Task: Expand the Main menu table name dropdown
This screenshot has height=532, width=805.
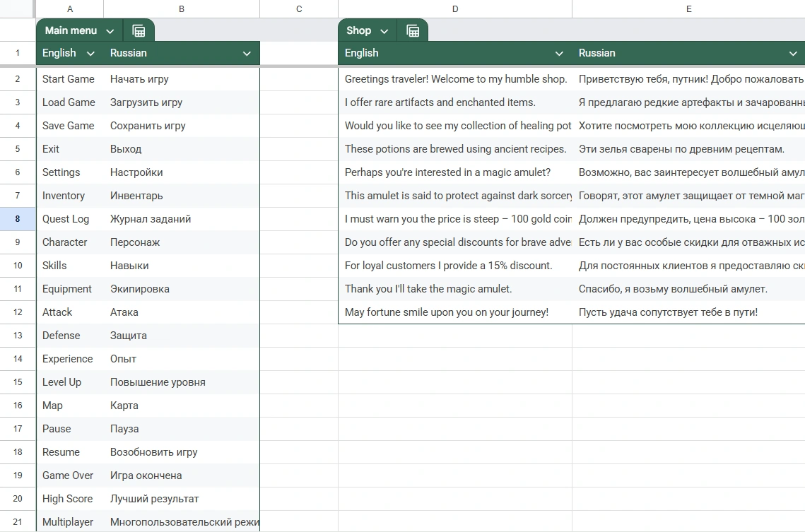Action: [x=110, y=31]
